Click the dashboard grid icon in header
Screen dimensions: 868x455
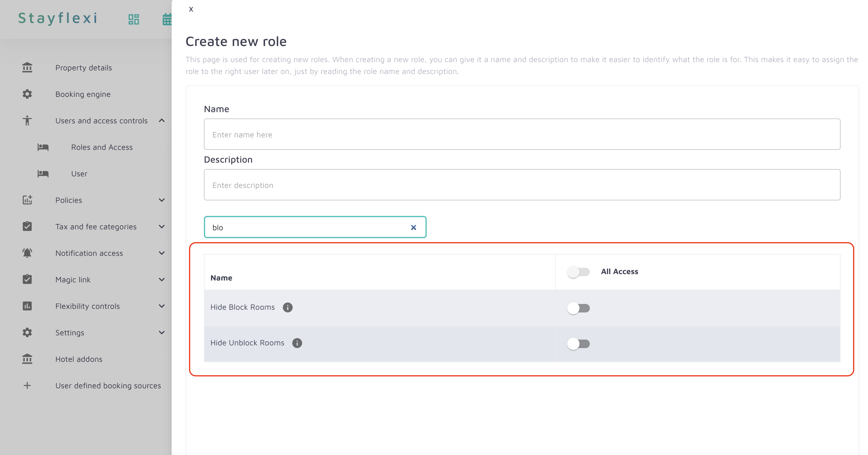[x=134, y=19]
